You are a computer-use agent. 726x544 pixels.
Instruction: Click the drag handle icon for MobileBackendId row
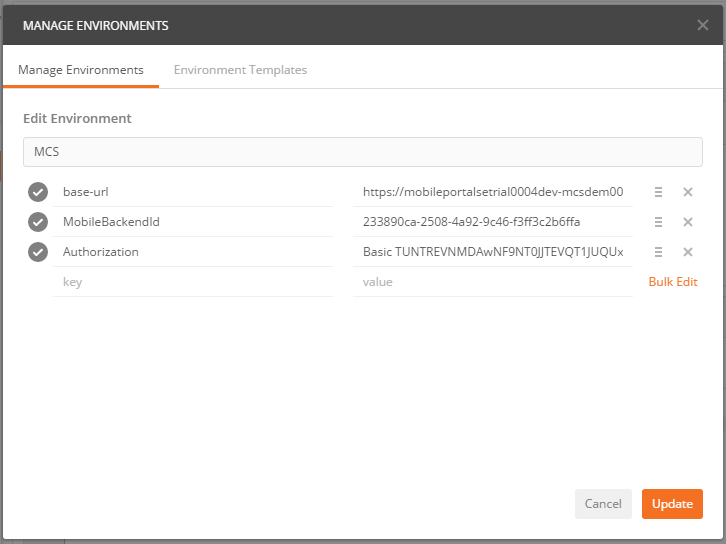click(x=658, y=222)
